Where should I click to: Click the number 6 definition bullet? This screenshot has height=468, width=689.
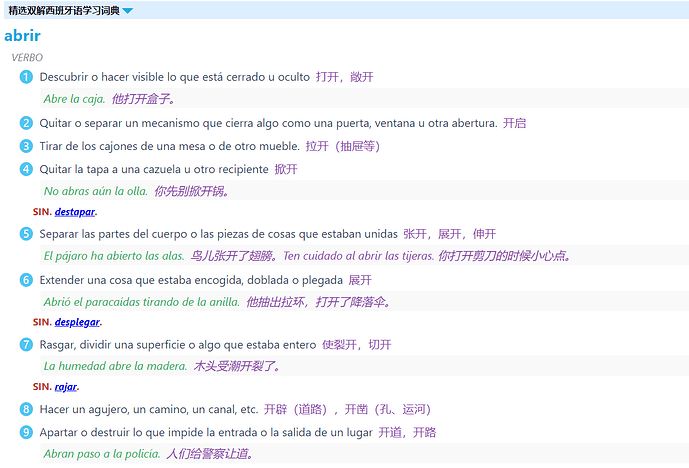[x=26, y=280]
